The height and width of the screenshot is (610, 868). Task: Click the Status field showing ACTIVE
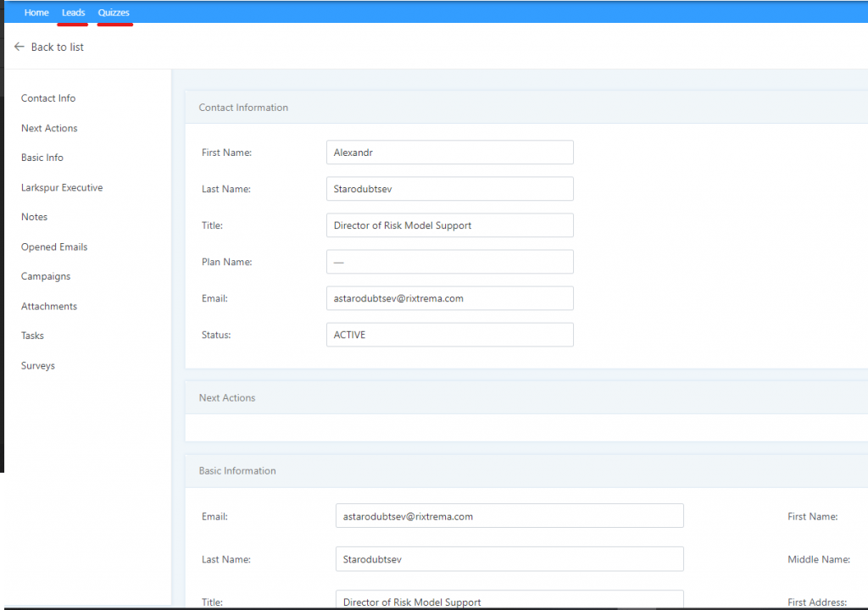coord(449,335)
